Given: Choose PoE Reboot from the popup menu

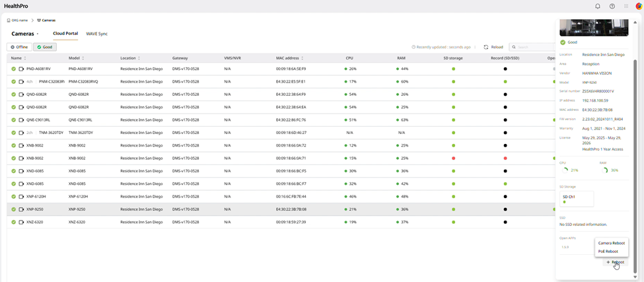Looking at the screenshot, I should point(608,251).
